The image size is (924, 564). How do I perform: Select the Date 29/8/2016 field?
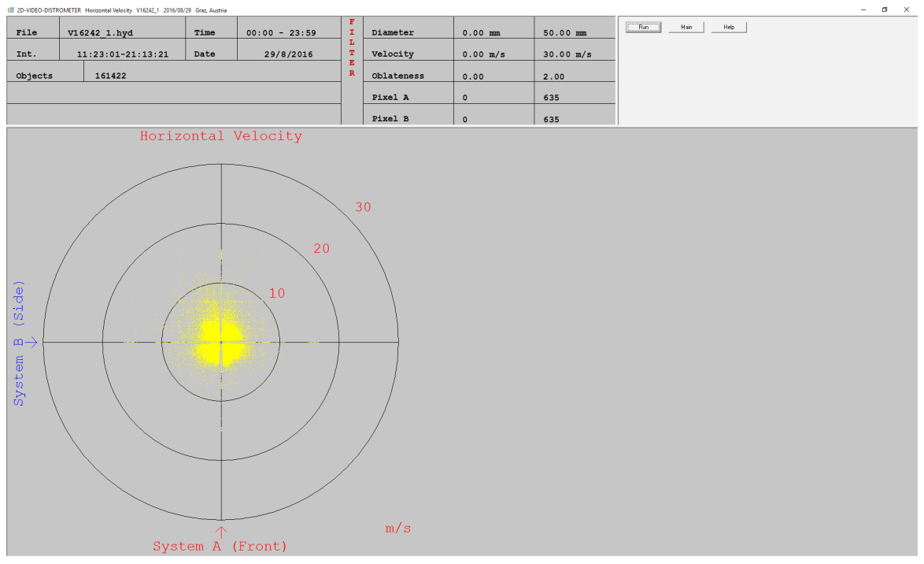coord(288,54)
